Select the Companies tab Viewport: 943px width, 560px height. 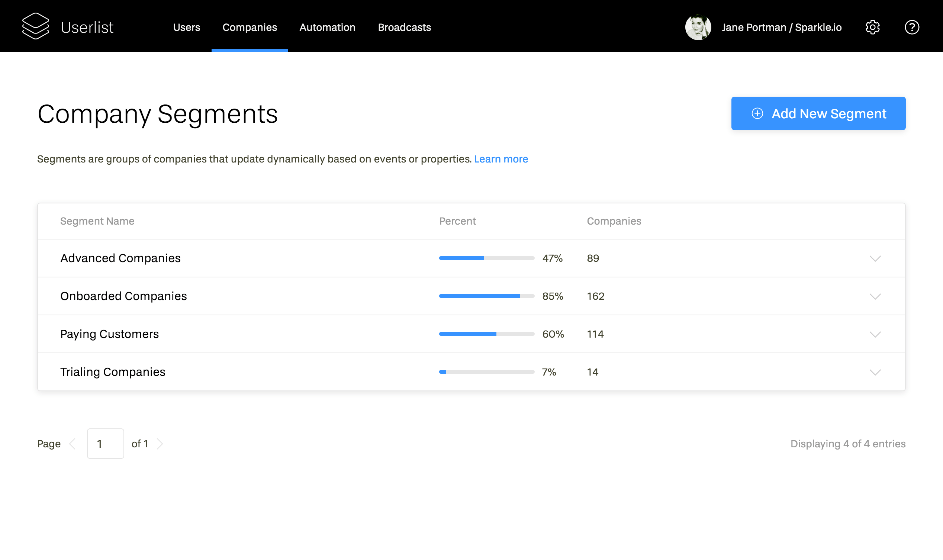250,28
